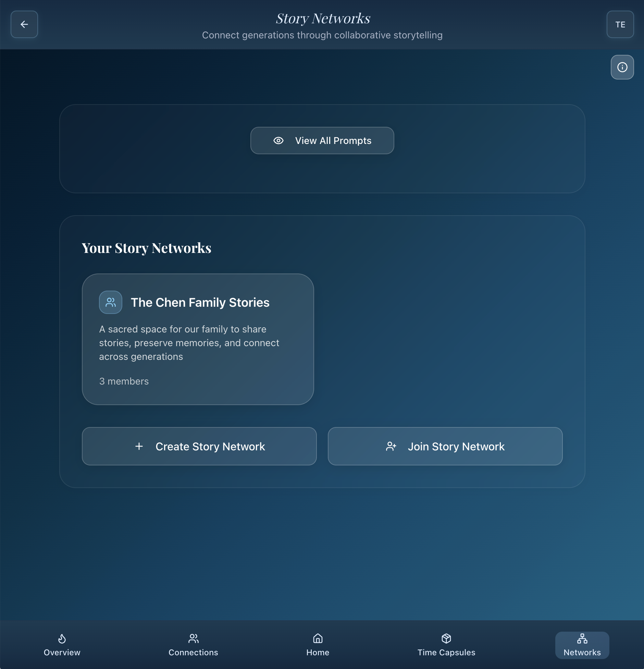Click the Your Story Networks heading

point(147,248)
